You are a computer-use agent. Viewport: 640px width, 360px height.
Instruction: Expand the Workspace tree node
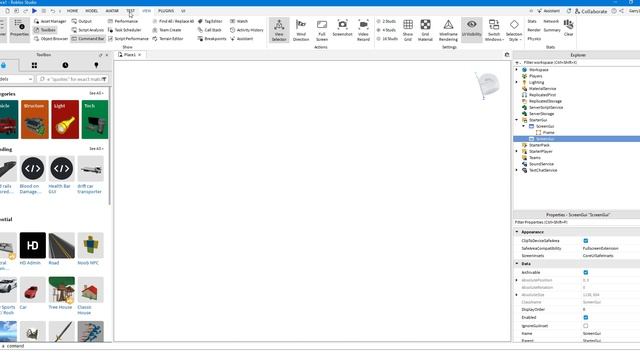(x=517, y=70)
